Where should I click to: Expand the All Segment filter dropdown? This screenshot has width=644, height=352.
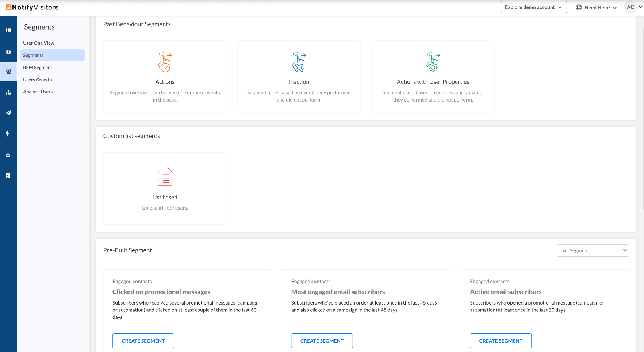pyautogui.click(x=593, y=250)
